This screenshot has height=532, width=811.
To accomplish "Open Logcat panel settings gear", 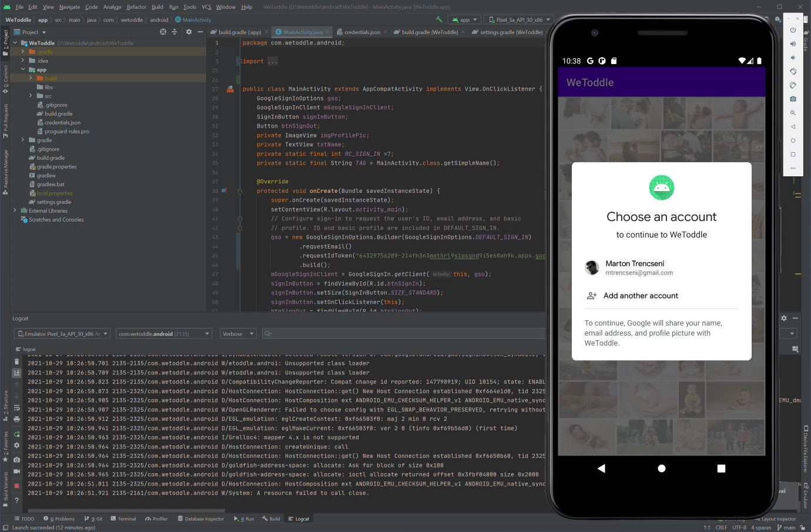I will pyautogui.click(x=783, y=318).
